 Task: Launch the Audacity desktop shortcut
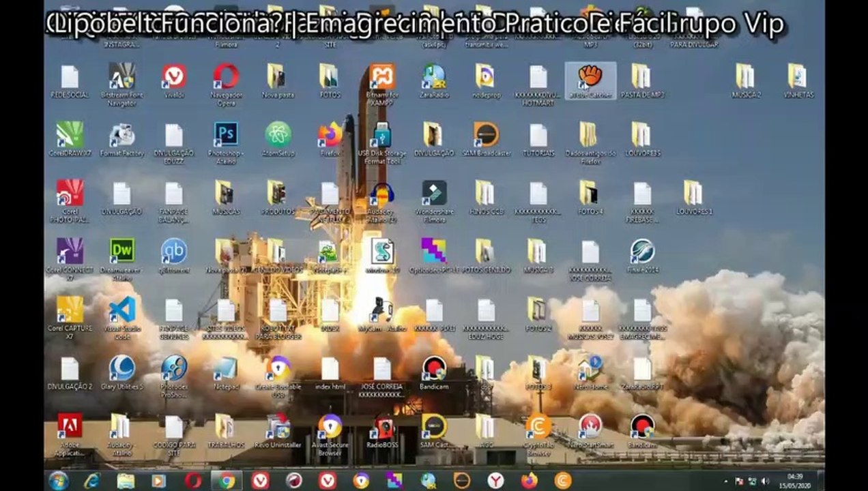coord(382,201)
